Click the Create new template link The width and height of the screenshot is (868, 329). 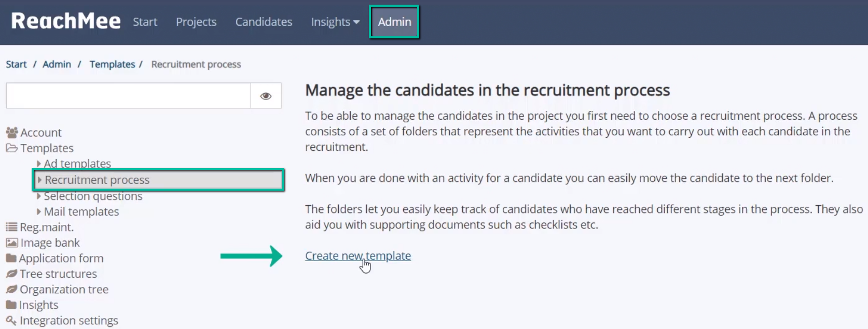pyautogui.click(x=358, y=255)
